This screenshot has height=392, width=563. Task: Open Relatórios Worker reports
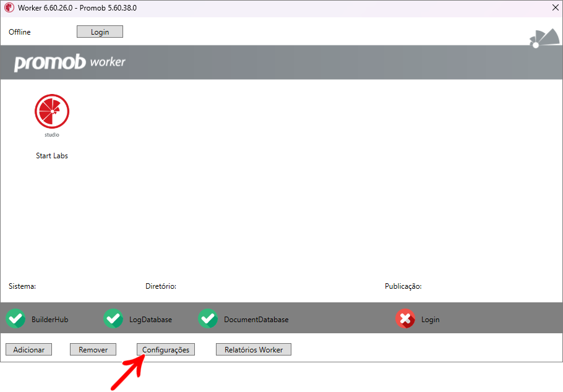[x=254, y=349]
